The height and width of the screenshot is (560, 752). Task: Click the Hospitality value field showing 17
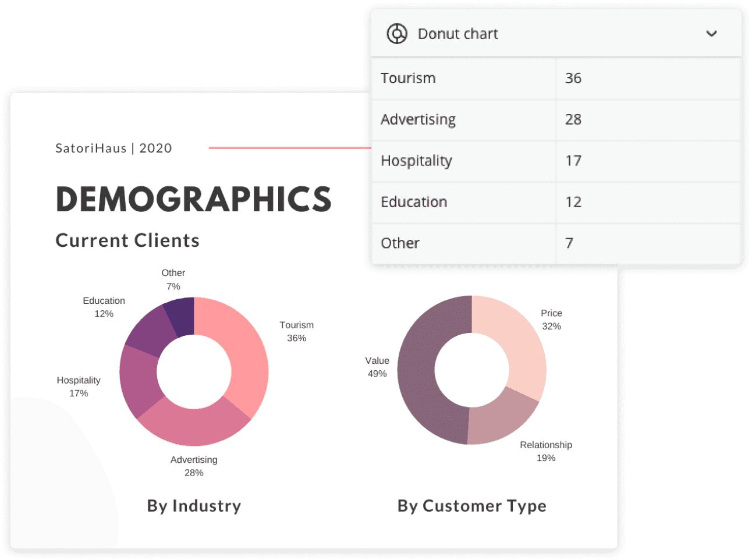click(x=573, y=161)
